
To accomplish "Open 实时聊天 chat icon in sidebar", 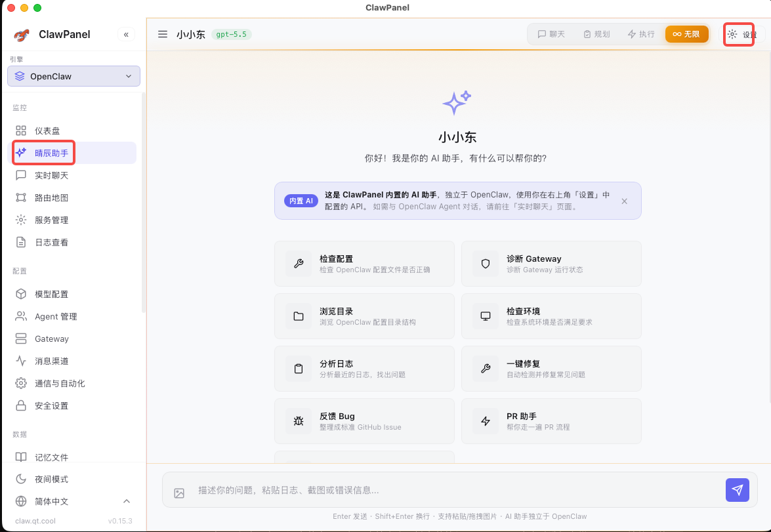I will point(20,176).
